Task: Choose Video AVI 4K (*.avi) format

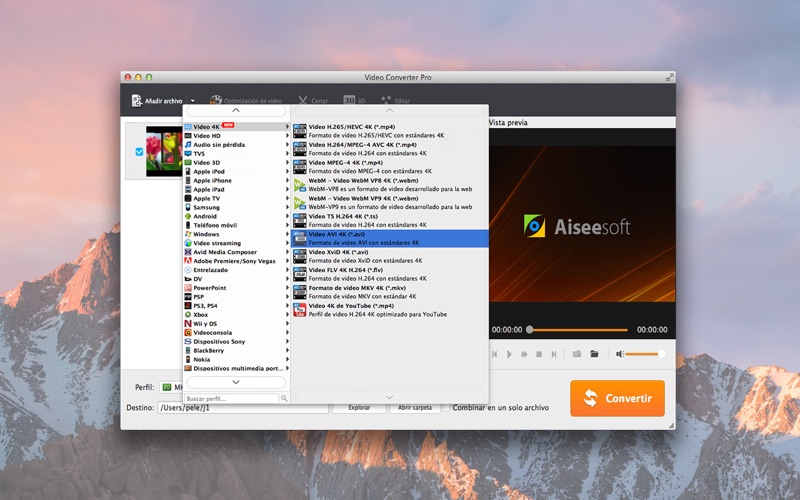Action: point(390,238)
